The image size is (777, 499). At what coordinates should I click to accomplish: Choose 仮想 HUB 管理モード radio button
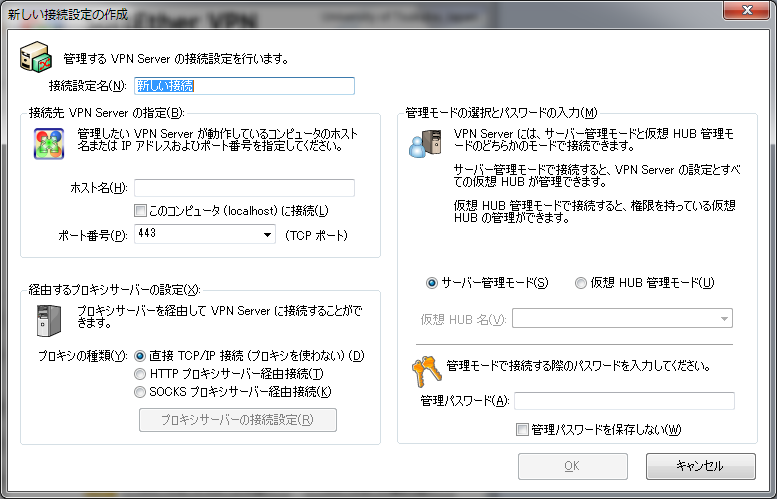pyautogui.click(x=580, y=283)
